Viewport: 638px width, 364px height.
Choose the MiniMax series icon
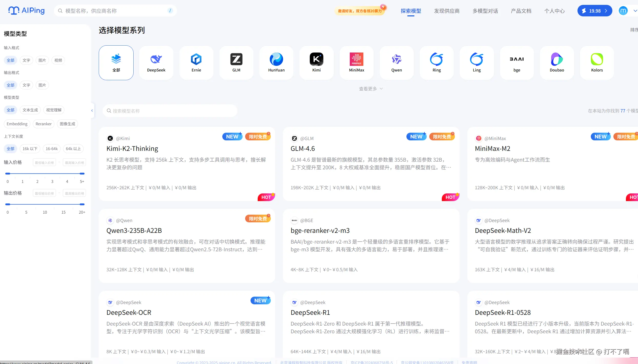(x=356, y=63)
